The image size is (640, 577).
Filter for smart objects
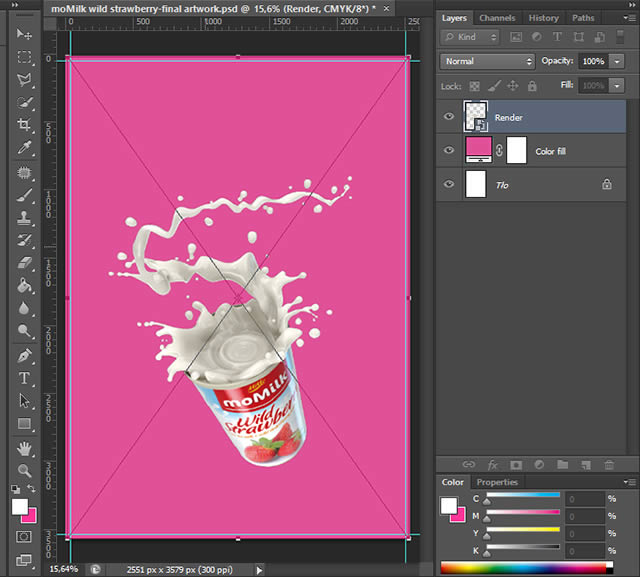pyautogui.click(x=600, y=37)
